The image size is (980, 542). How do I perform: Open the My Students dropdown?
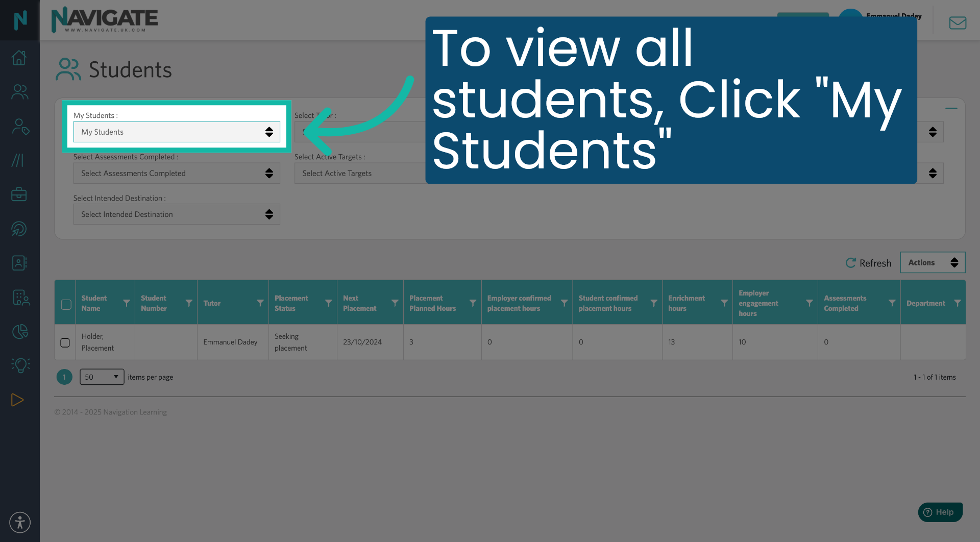pos(176,132)
